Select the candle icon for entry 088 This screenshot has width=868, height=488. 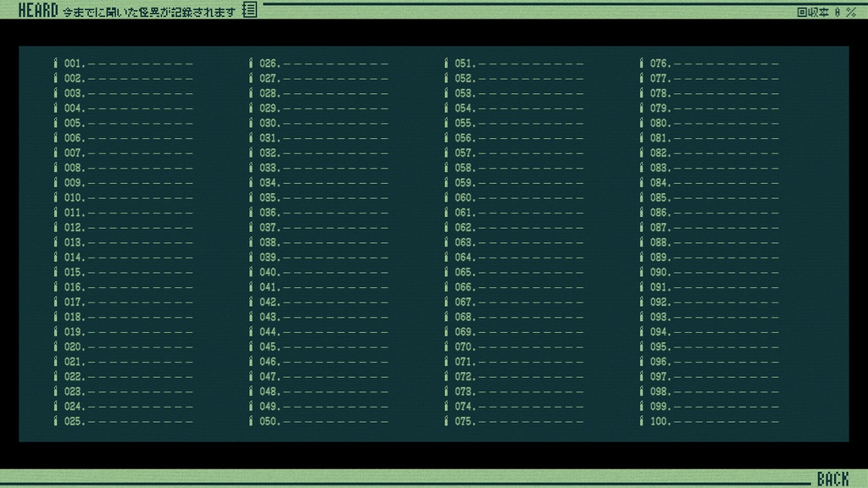tap(642, 242)
